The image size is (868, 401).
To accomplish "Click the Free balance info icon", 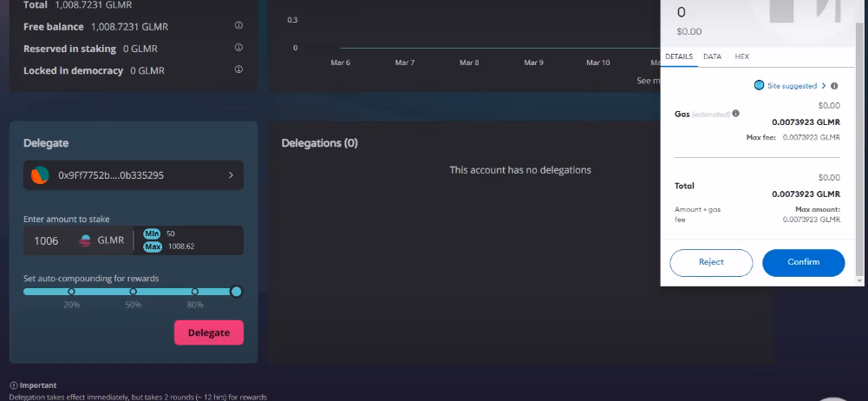I will (x=238, y=26).
